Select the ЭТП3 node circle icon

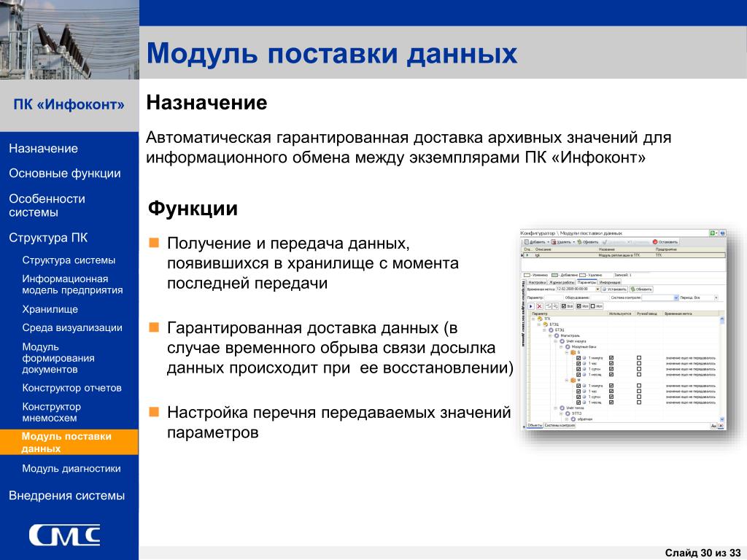pyautogui.click(x=568, y=414)
